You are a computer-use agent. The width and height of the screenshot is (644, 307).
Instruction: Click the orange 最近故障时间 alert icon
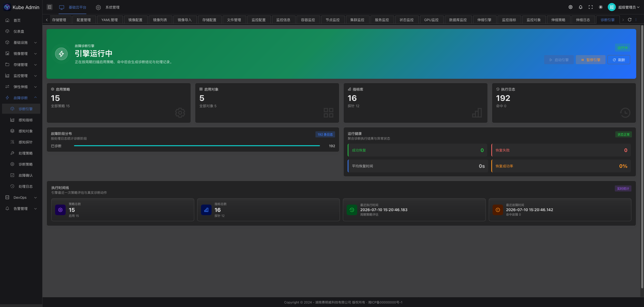tap(498, 210)
